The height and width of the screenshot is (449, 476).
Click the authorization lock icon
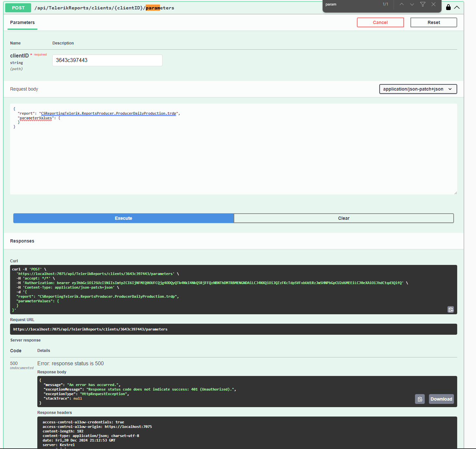tap(448, 7)
